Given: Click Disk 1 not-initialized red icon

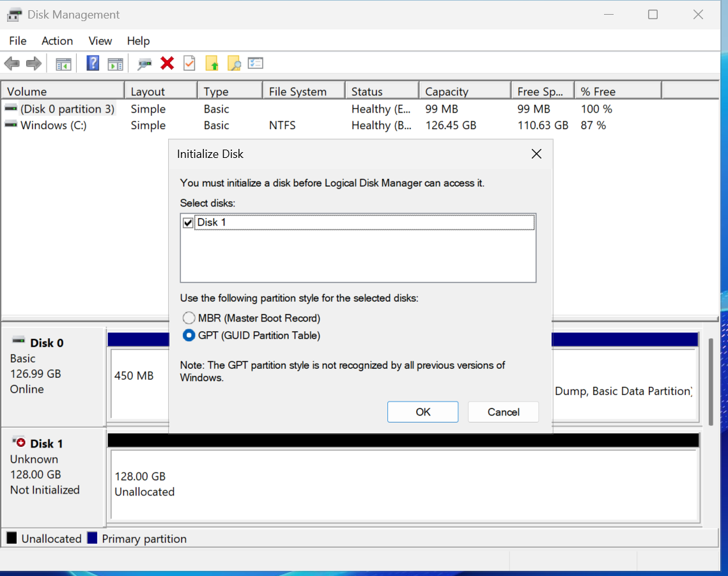Looking at the screenshot, I should tap(19, 442).
